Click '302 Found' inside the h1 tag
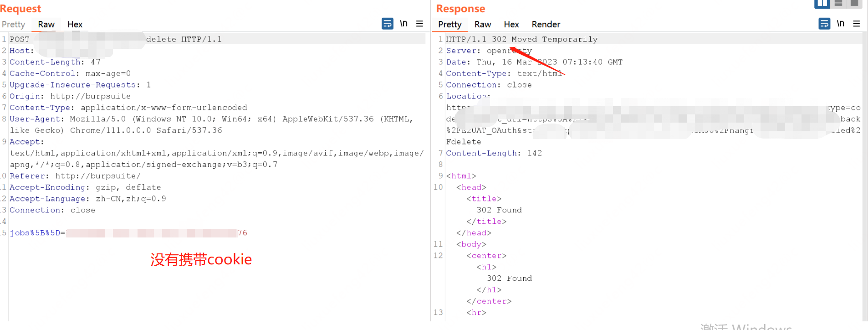Viewport: 868px width, 330px height. (509, 278)
